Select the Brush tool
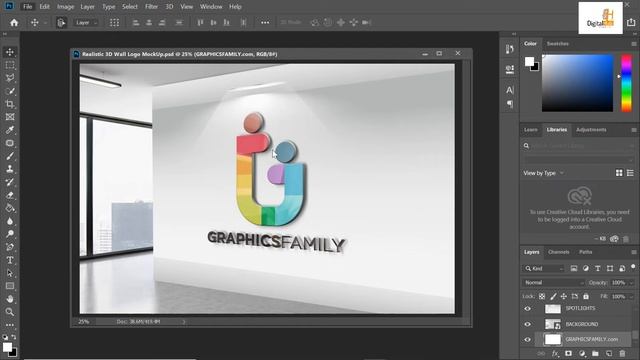640x360 pixels. click(10, 156)
